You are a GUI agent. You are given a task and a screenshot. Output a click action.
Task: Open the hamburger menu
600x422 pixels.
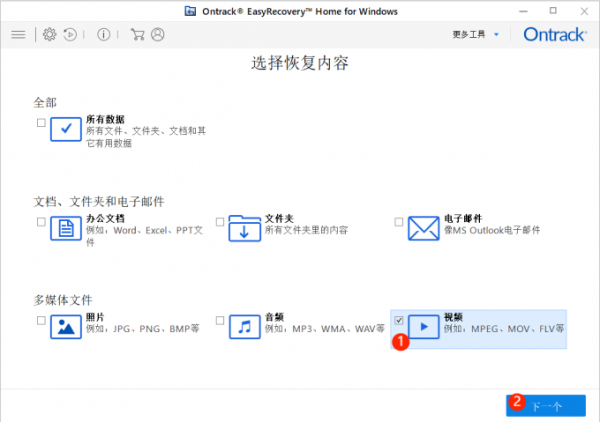(x=18, y=35)
